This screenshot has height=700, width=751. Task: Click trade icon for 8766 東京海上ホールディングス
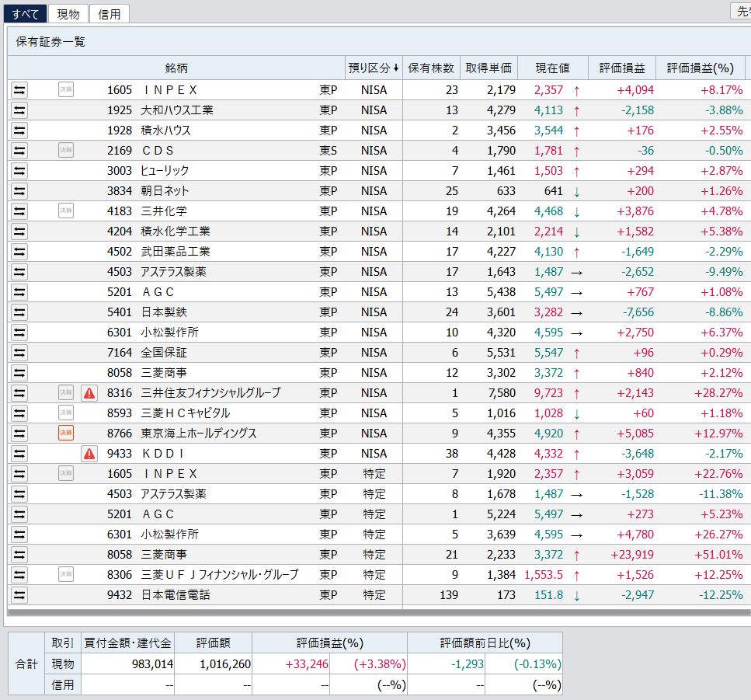(x=19, y=434)
